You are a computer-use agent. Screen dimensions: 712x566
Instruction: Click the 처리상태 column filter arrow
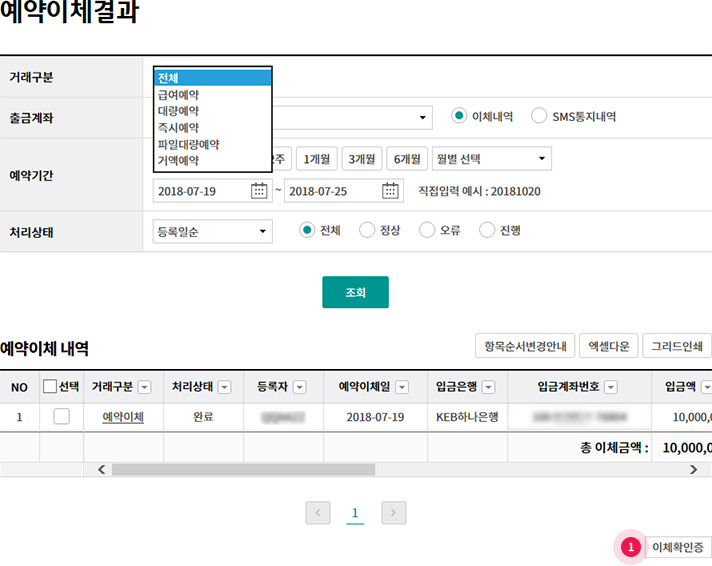pyautogui.click(x=224, y=387)
